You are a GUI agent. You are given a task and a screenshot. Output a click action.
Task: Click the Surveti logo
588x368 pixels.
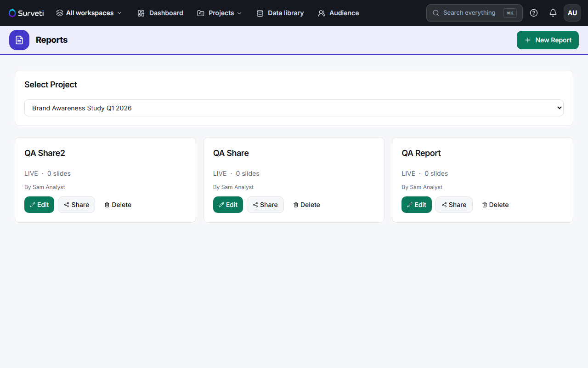click(26, 13)
